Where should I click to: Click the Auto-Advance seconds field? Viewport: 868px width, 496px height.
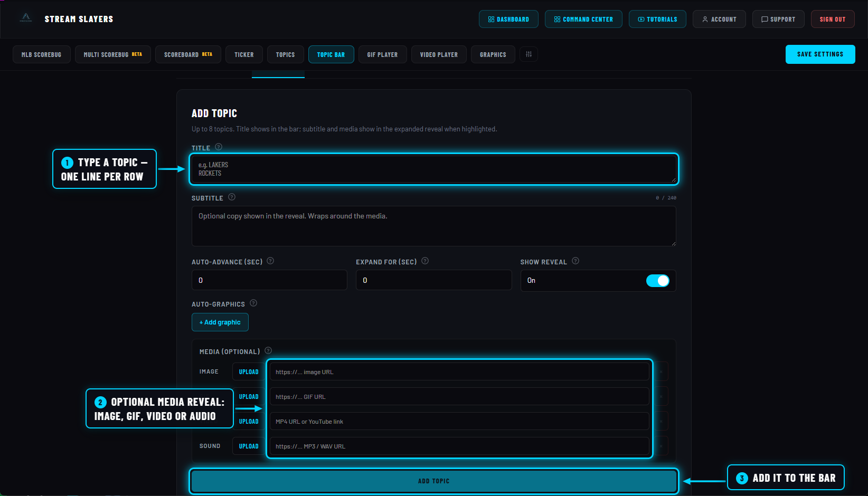[x=269, y=280]
